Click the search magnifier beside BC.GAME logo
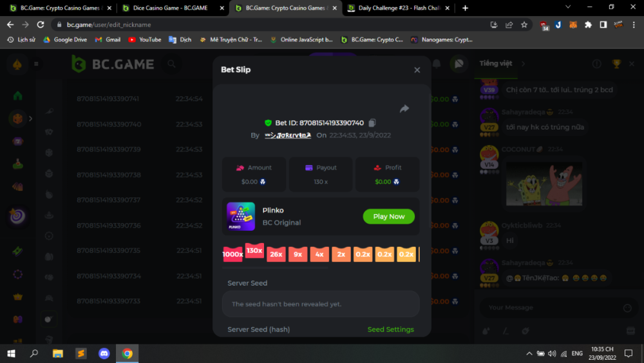The image size is (644, 363). point(171,64)
